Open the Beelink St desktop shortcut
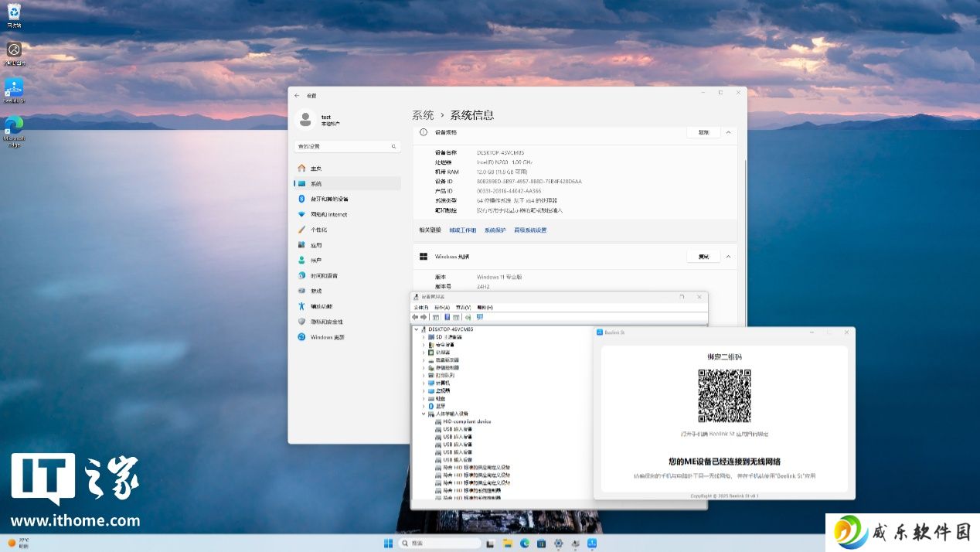Image resolution: width=980 pixels, height=552 pixels. tap(14, 90)
